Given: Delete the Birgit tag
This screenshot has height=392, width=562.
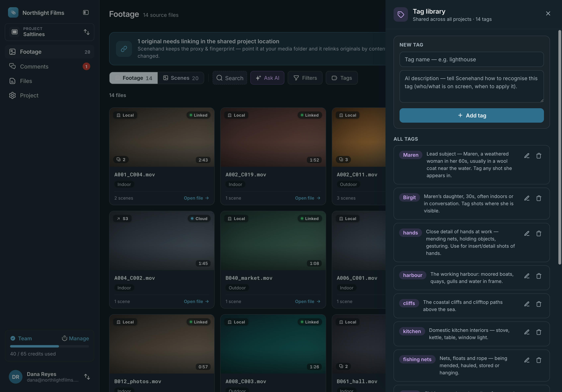Looking at the screenshot, I should (x=539, y=198).
